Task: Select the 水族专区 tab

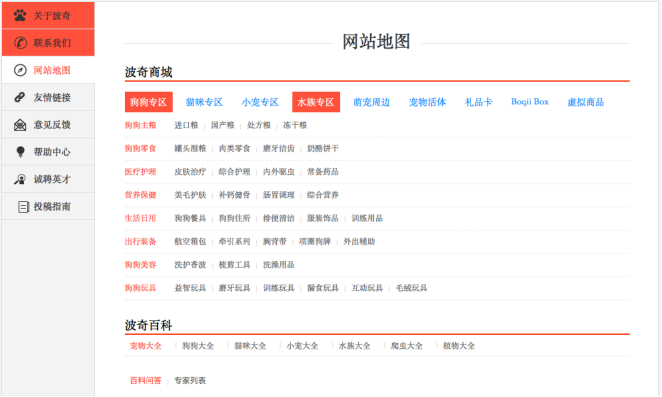Action: coord(316,102)
